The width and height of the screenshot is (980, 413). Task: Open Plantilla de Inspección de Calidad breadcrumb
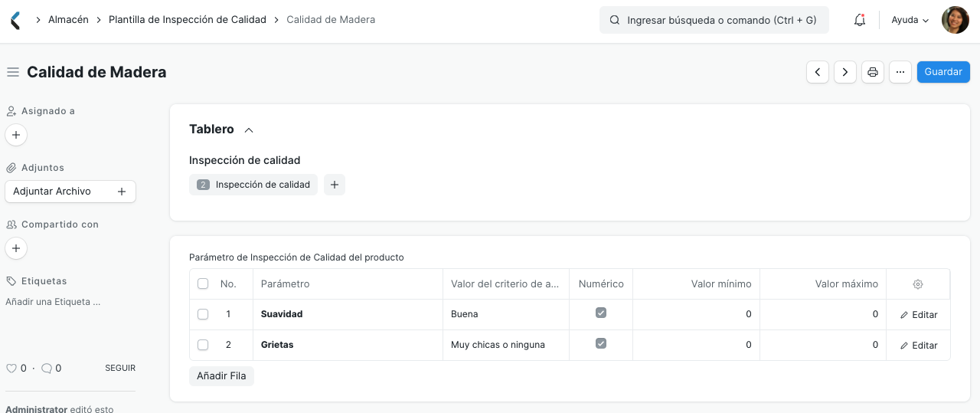tap(188, 20)
